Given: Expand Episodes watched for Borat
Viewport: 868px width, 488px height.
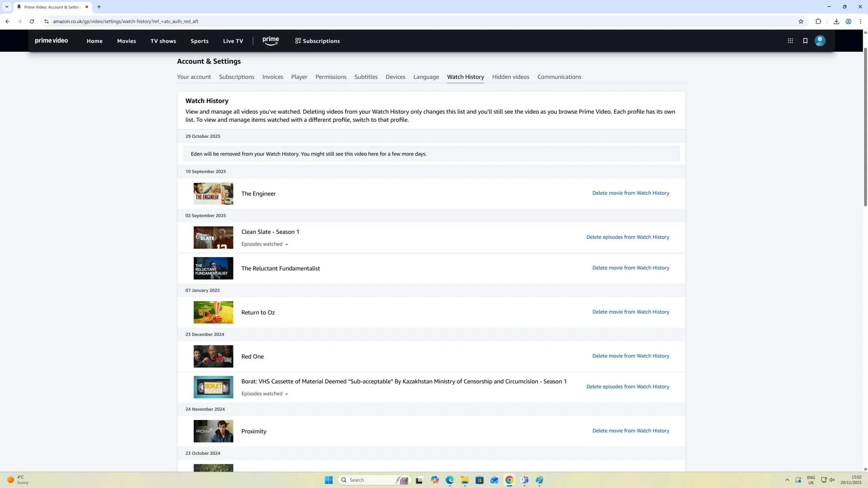Looking at the screenshot, I should (264, 393).
